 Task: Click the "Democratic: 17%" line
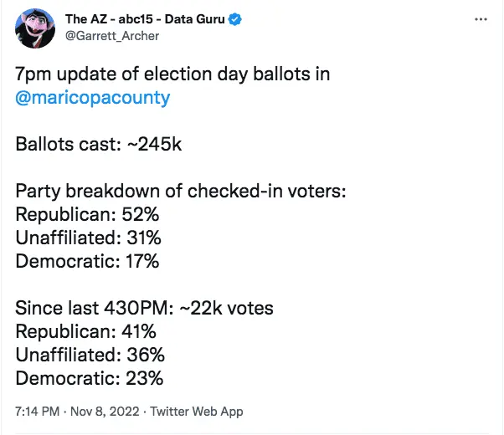[x=87, y=261]
